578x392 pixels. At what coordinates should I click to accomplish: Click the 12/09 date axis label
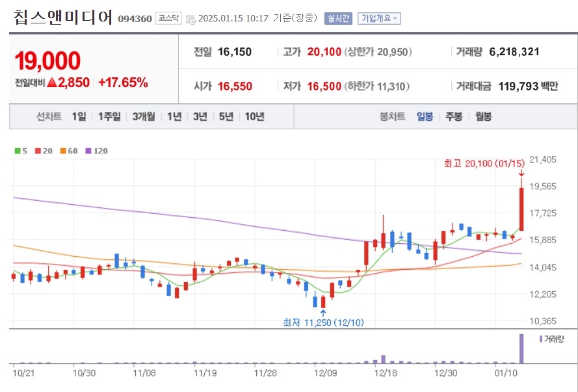click(x=326, y=373)
